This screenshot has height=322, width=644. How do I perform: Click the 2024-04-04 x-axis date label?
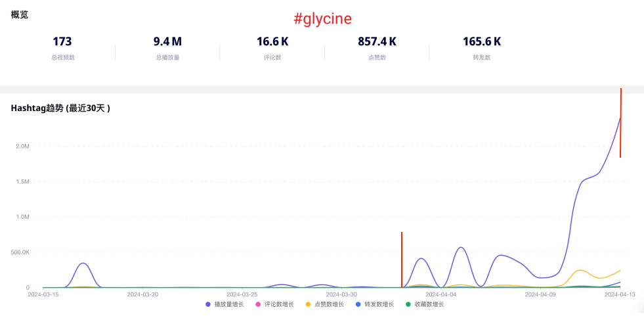pos(440,294)
